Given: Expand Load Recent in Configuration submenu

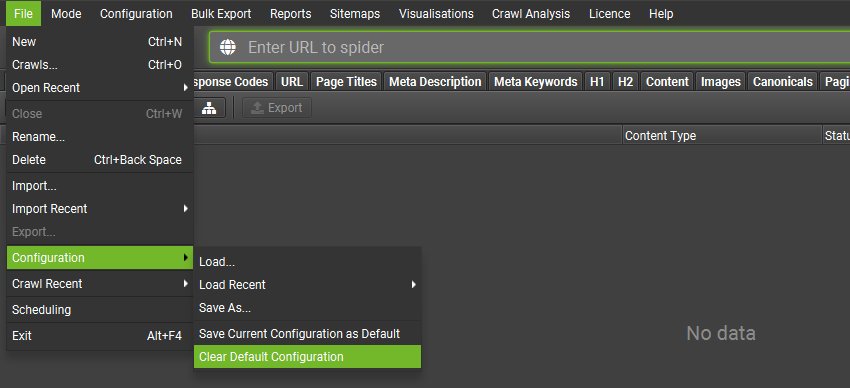Looking at the screenshot, I should pos(307,284).
